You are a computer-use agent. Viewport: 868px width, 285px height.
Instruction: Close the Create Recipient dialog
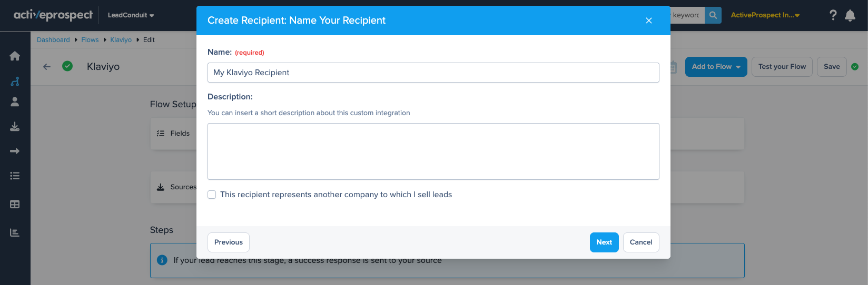click(x=649, y=21)
